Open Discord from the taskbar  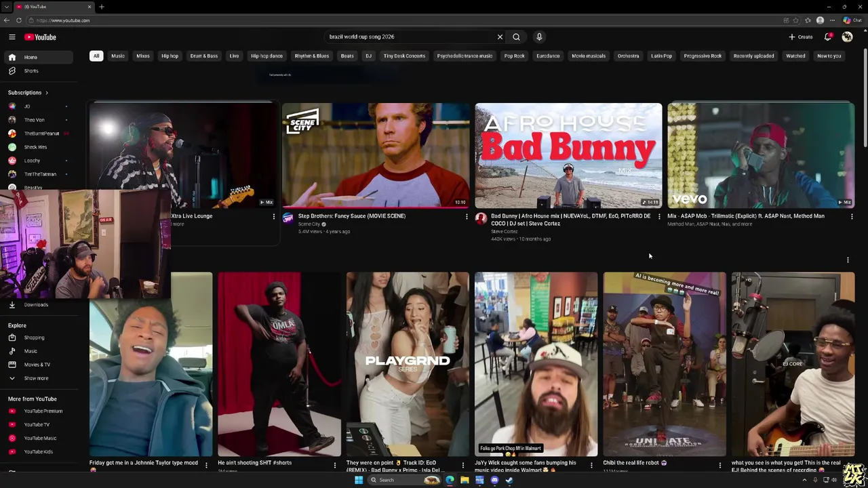coord(494,480)
